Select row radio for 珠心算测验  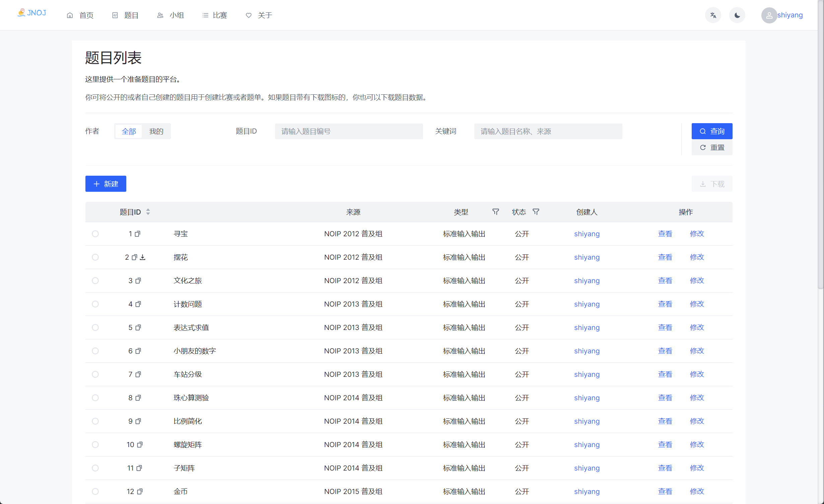tap(95, 398)
